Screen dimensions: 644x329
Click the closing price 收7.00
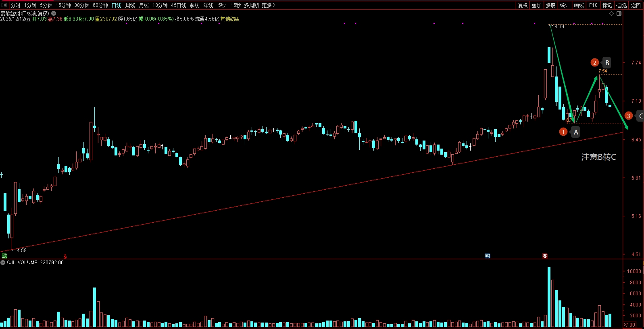point(86,19)
